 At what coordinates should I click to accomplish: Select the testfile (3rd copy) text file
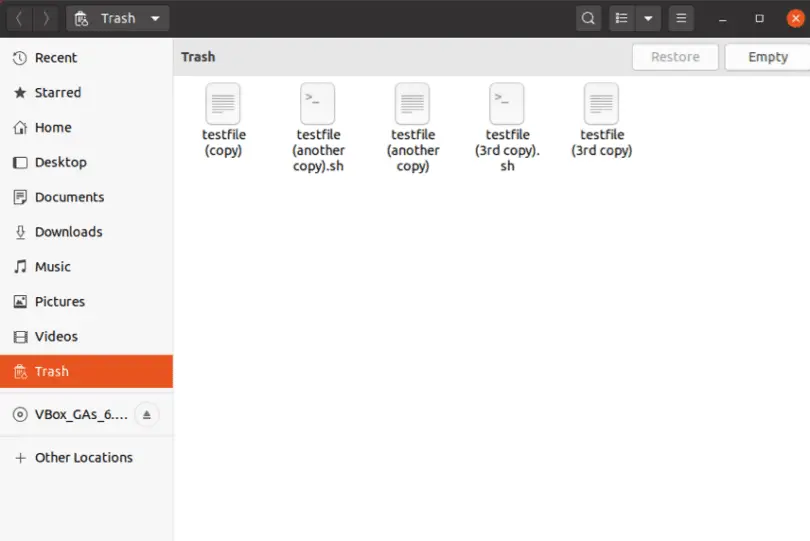(601, 104)
